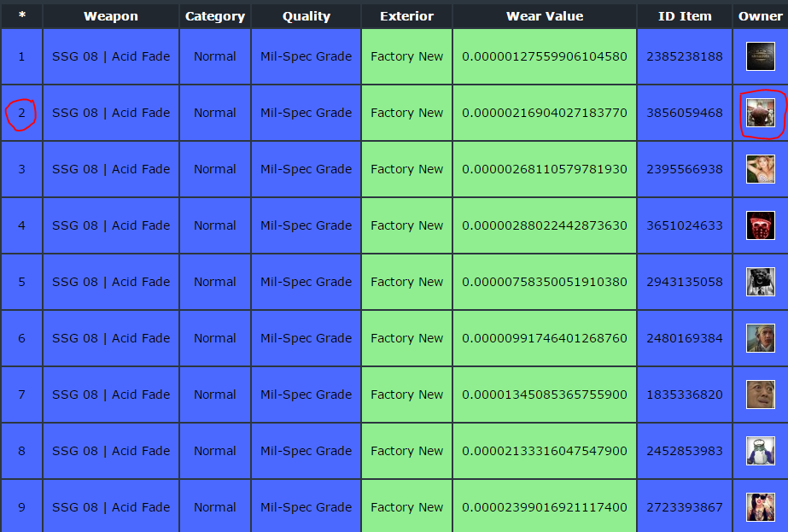Click rank number 8 cell
This screenshot has height=532, width=788.
[x=21, y=451]
